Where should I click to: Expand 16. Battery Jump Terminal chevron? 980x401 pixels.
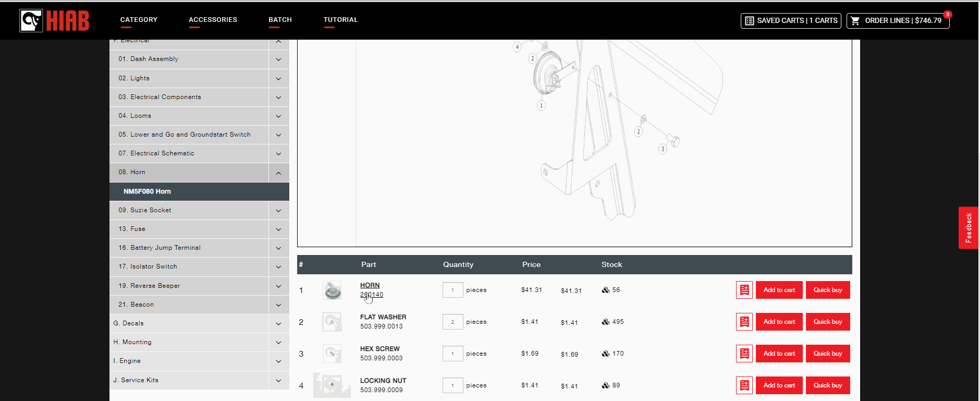click(x=278, y=248)
